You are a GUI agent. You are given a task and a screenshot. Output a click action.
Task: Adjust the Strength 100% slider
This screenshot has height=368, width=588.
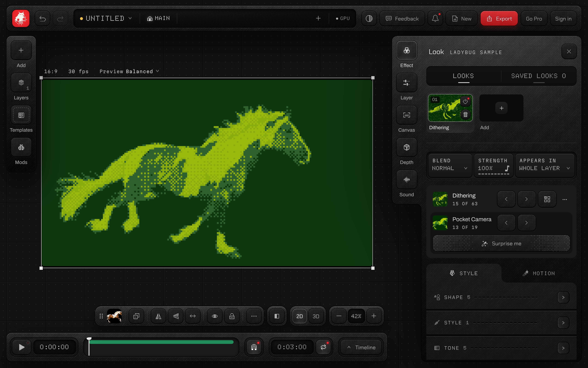(494, 165)
